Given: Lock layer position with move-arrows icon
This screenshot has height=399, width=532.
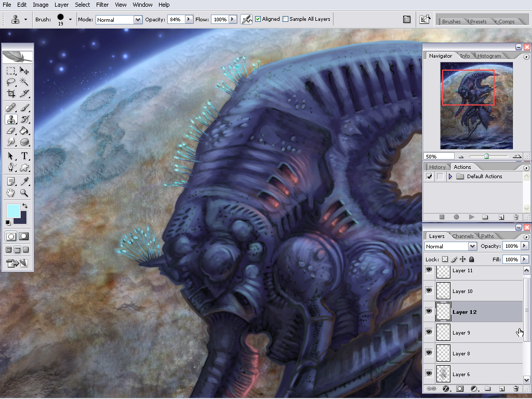Looking at the screenshot, I should (x=462, y=260).
